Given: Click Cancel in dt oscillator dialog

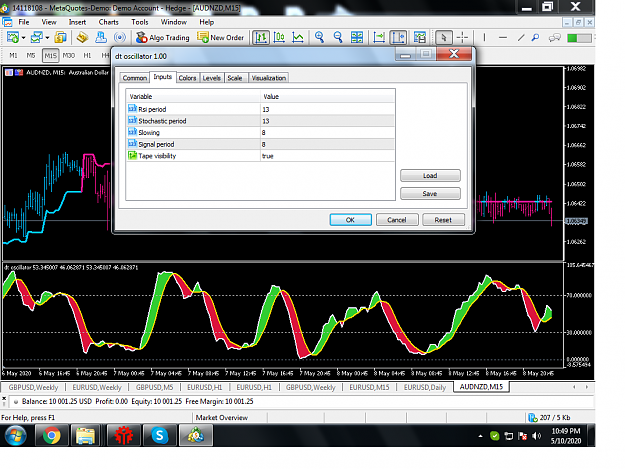Looking at the screenshot, I should coord(397,220).
